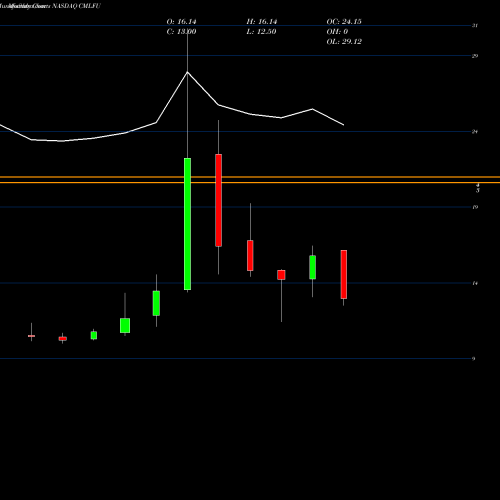
Task: Select the tallest green candlestick body
Action: coord(188,224)
